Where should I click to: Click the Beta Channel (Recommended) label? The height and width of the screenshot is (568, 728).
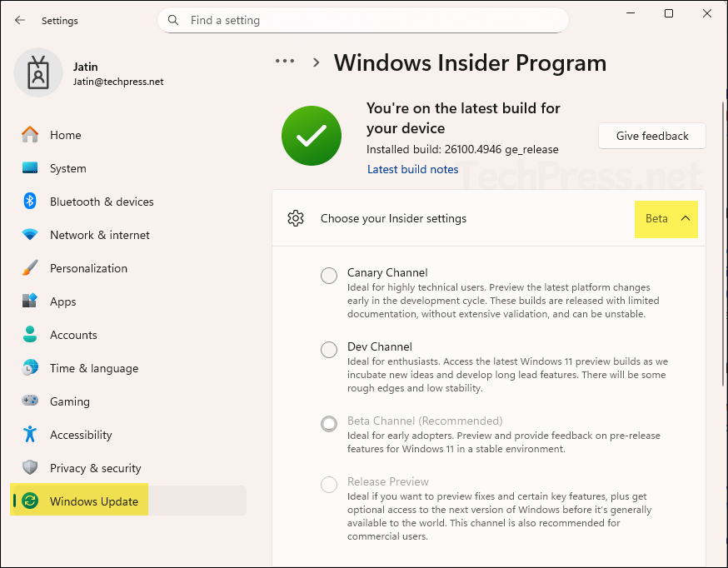(x=425, y=421)
